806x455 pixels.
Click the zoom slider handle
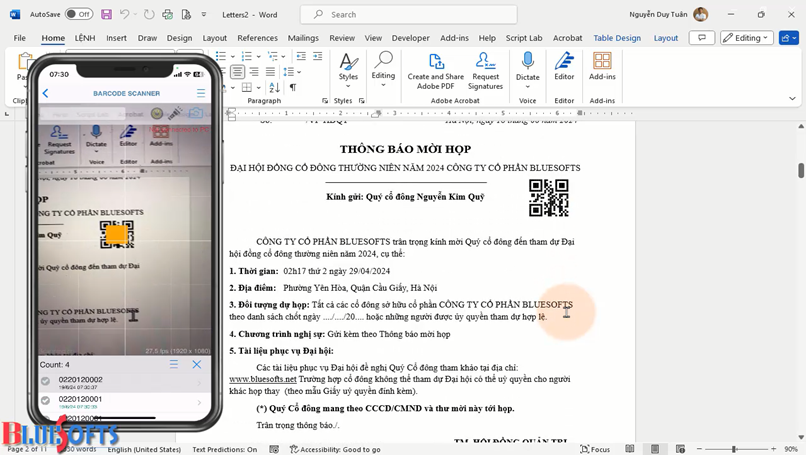[734, 449]
